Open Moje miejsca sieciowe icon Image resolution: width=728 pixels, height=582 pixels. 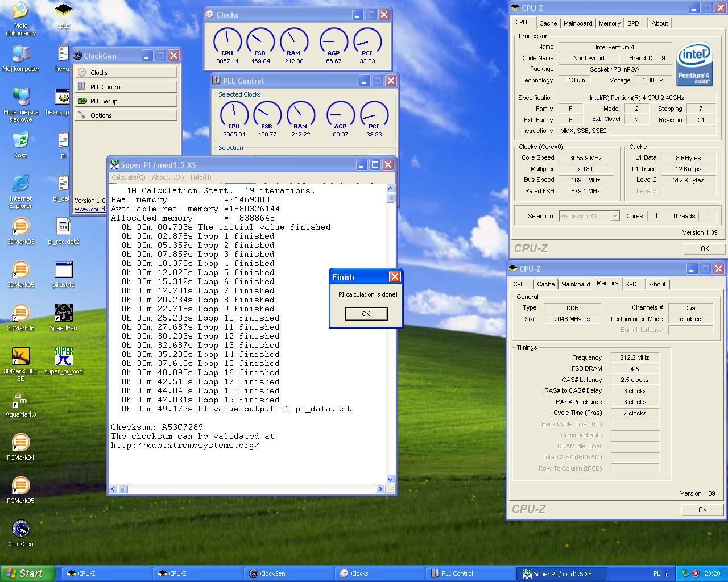point(20,105)
